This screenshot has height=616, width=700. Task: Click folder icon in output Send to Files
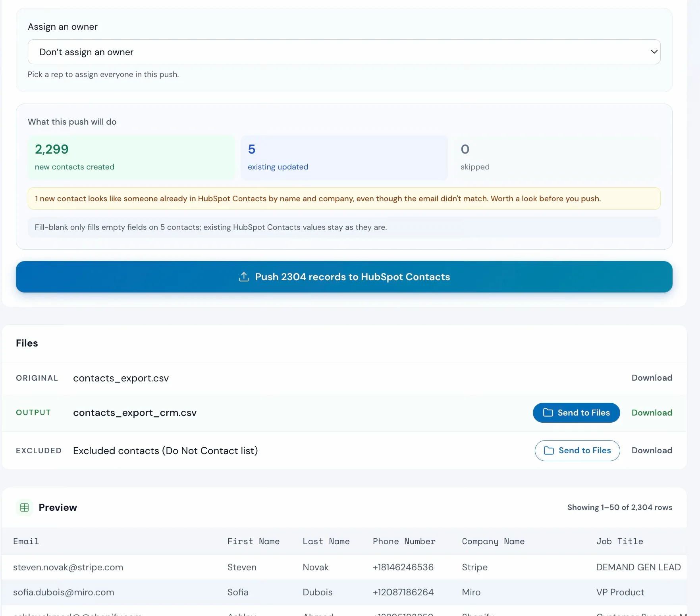pyautogui.click(x=548, y=413)
